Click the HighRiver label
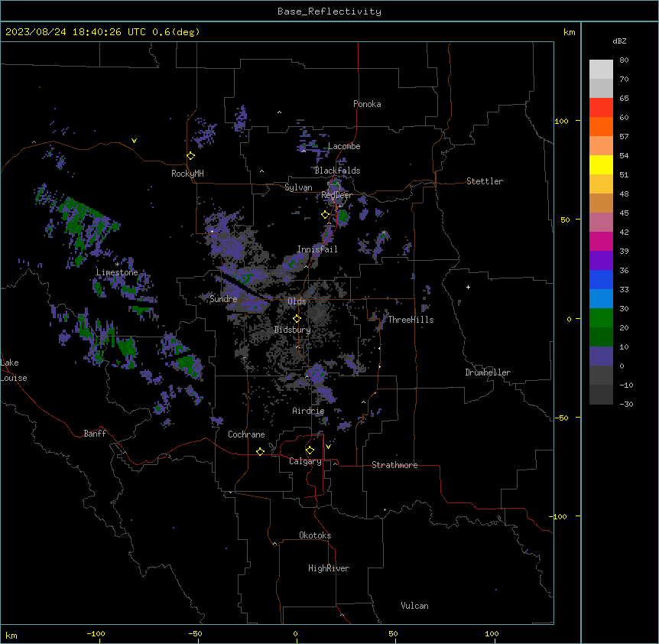 point(329,568)
